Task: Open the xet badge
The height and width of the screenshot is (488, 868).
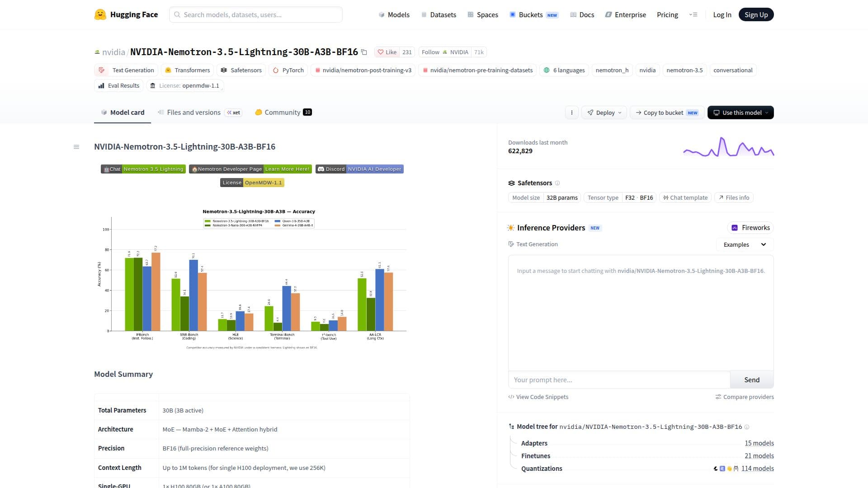Action: tap(234, 113)
